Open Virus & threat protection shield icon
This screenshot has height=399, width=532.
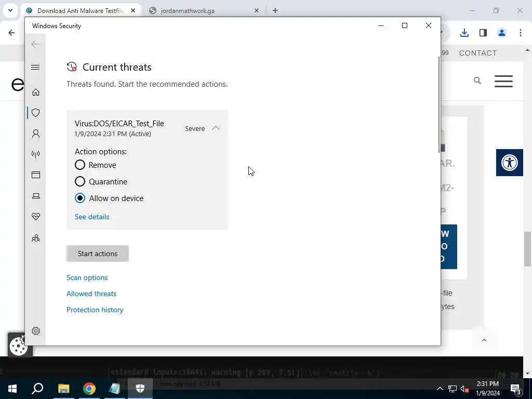(36, 113)
